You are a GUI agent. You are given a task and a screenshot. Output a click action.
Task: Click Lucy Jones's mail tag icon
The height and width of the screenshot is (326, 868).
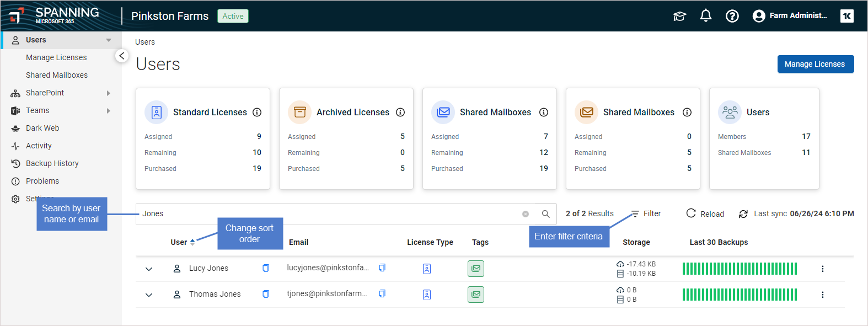[x=475, y=269]
